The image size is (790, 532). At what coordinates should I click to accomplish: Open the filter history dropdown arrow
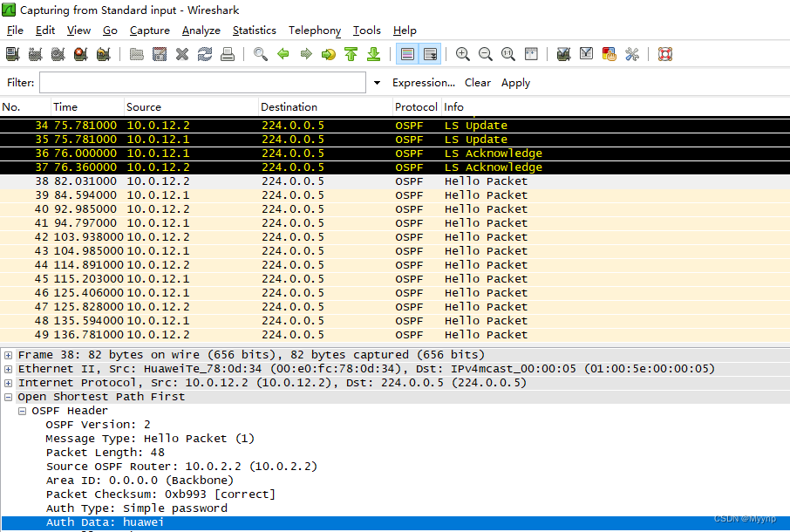click(377, 83)
